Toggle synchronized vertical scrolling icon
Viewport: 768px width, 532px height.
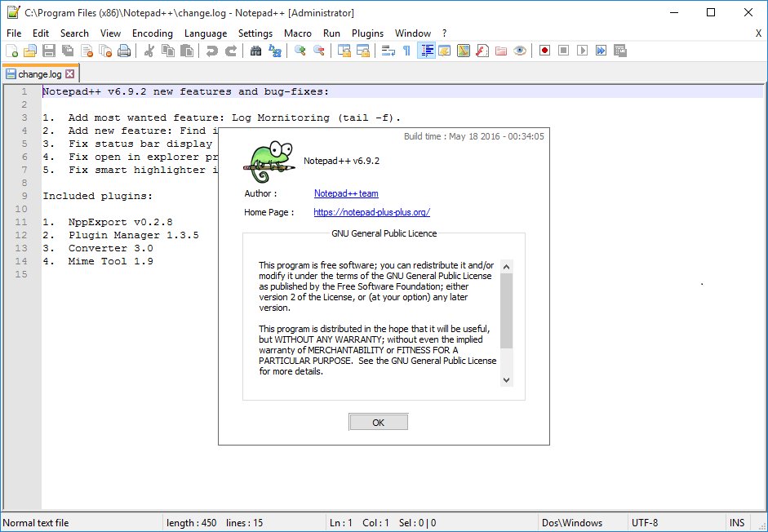[344, 51]
